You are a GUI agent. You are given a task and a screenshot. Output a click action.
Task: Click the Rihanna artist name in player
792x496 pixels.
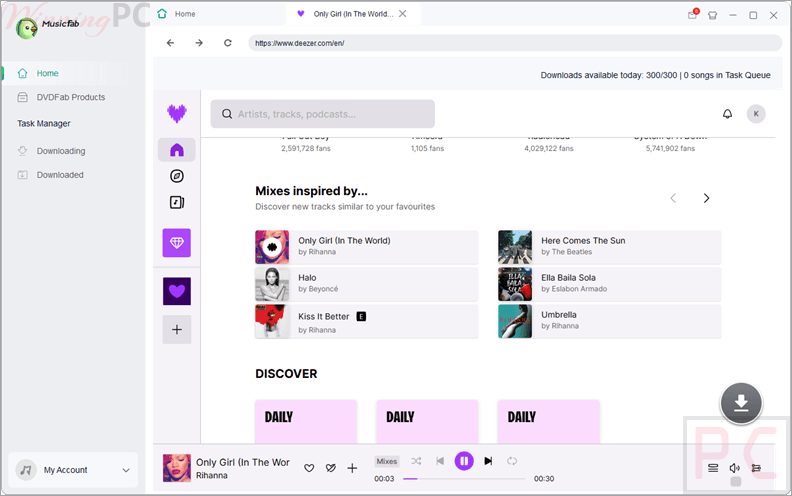[x=212, y=475]
